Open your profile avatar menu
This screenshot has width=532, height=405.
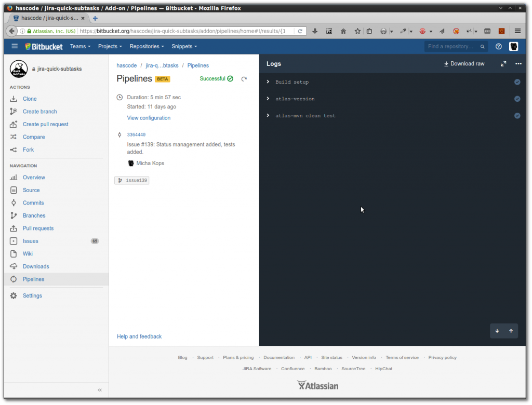pyautogui.click(x=514, y=46)
